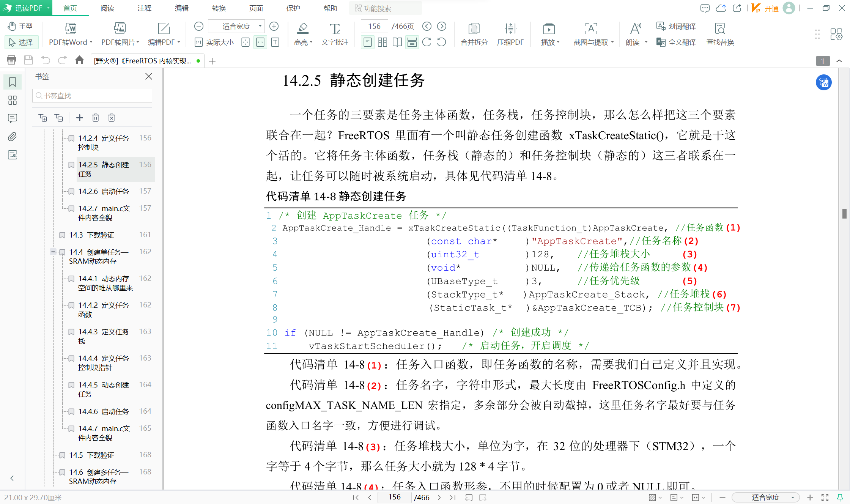Zoom out using bottom minus button

(722, 497)
